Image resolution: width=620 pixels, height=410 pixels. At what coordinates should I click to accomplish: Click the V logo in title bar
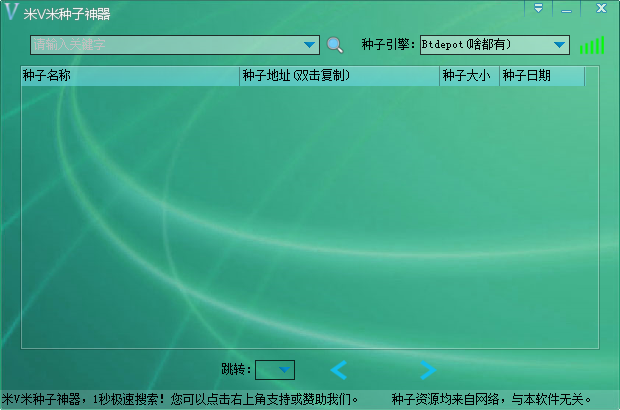tap(11, 12)
